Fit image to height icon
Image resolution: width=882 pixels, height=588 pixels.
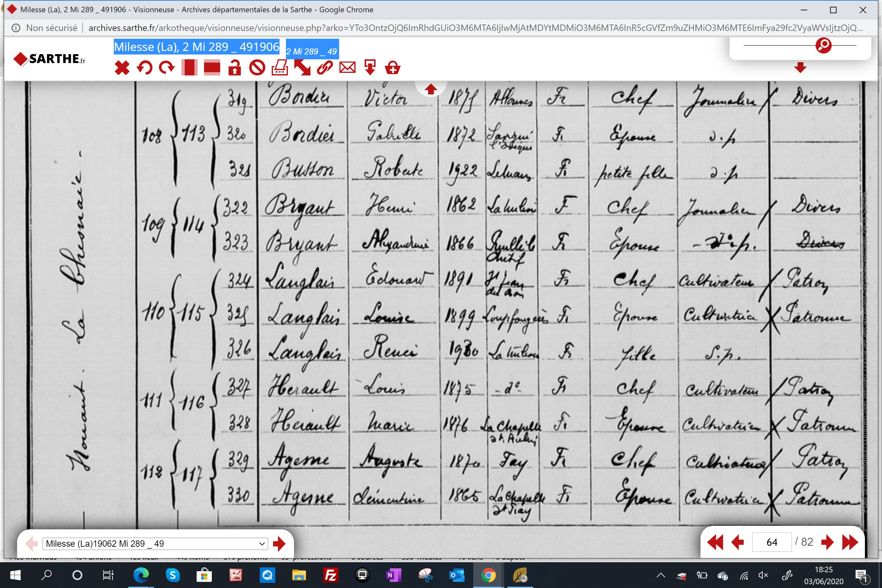(189, 68)
